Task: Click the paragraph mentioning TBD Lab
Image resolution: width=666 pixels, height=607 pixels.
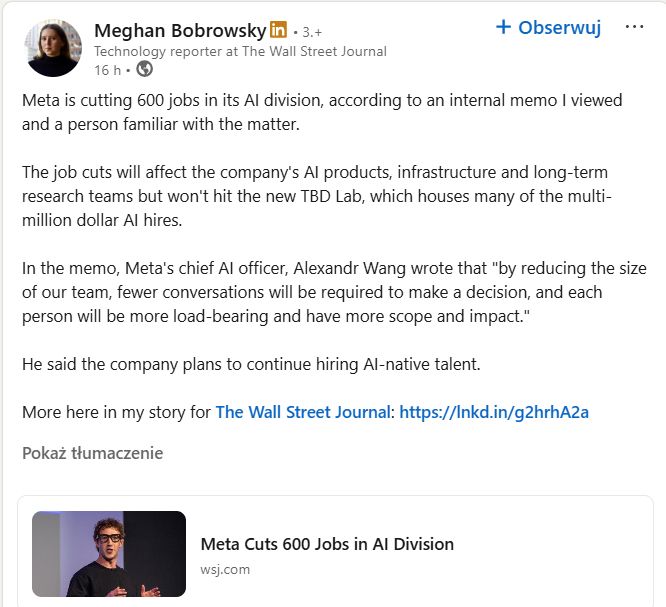Action: click(x=317, y=196)
